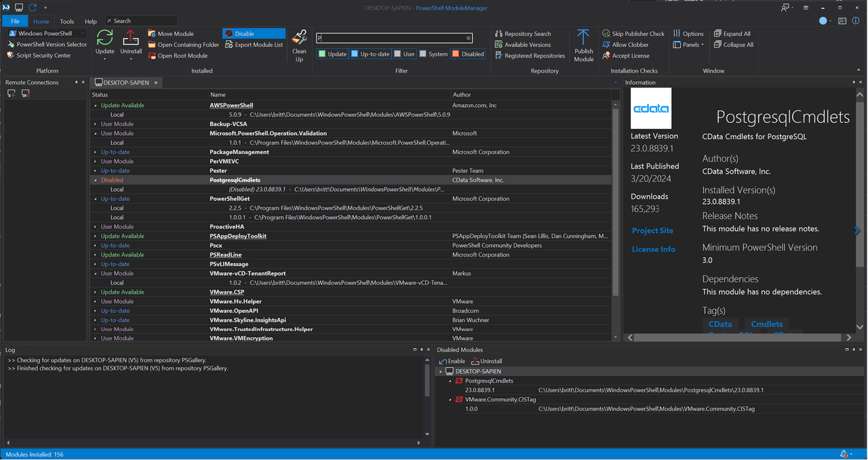Open the Update button dropdown arrow
Screen dimensions: 868x460
coord(105,58)
